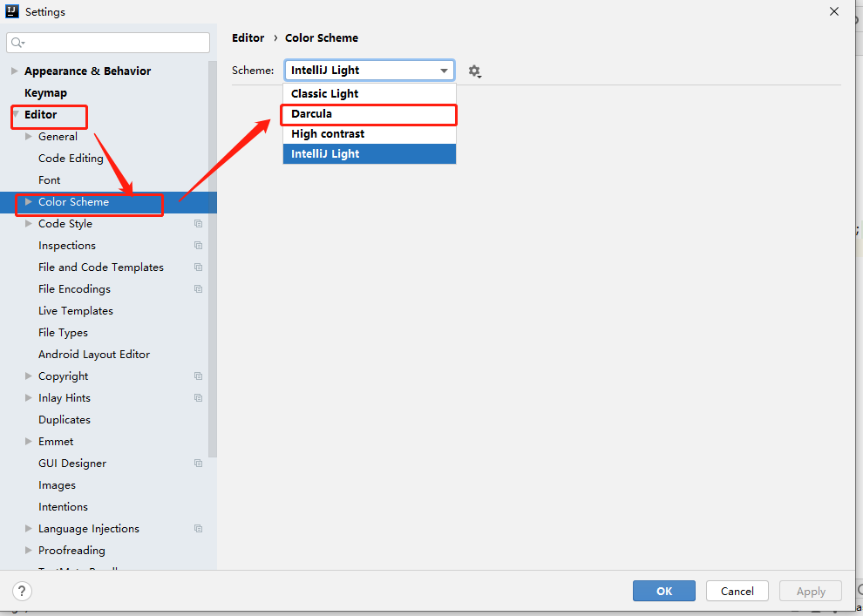
Task: Select the Emmet tree item label
Action: click(x=56, y=442)
